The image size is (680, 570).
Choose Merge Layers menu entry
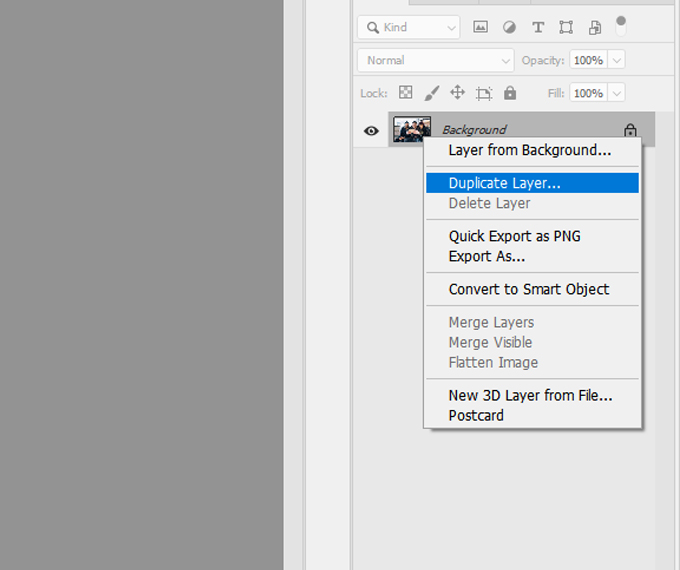(532, 322)
